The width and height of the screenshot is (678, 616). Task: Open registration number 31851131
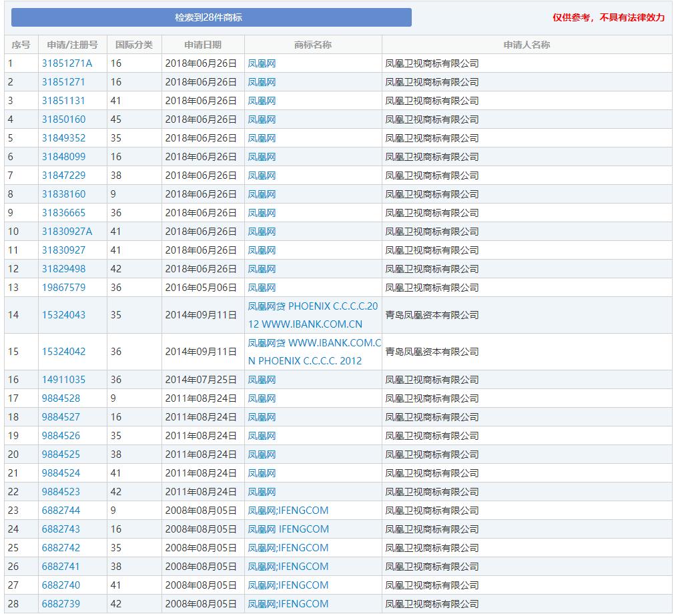[x=63, y=101]
